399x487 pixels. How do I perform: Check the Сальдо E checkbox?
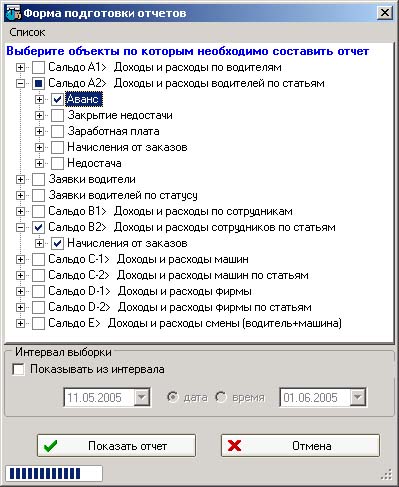coord(39,323)
